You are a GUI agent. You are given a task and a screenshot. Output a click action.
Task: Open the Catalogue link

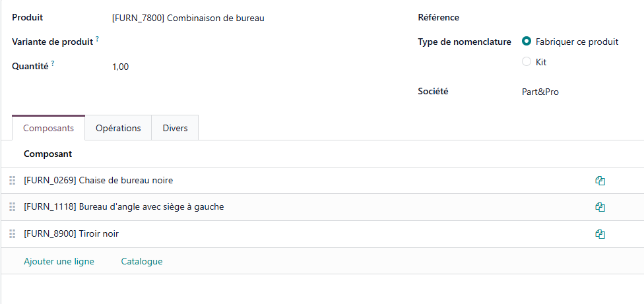coord(142,262)
